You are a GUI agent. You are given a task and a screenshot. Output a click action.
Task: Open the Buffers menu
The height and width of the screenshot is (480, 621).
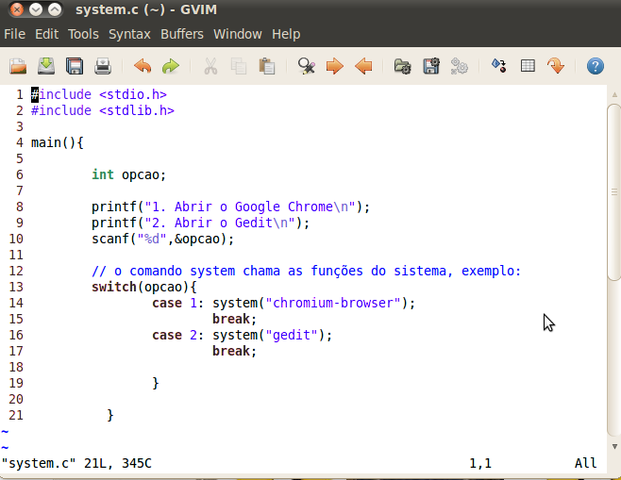182,34
